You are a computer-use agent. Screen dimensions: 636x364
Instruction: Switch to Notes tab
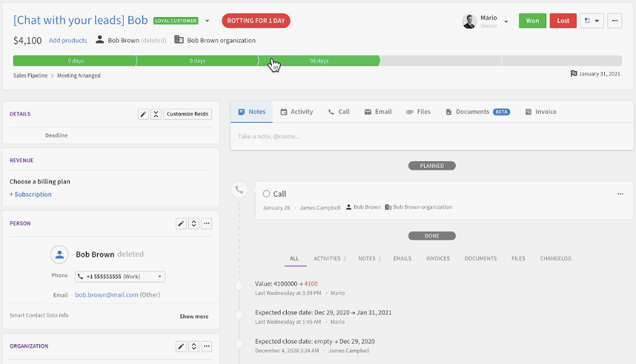pos(251,112)
